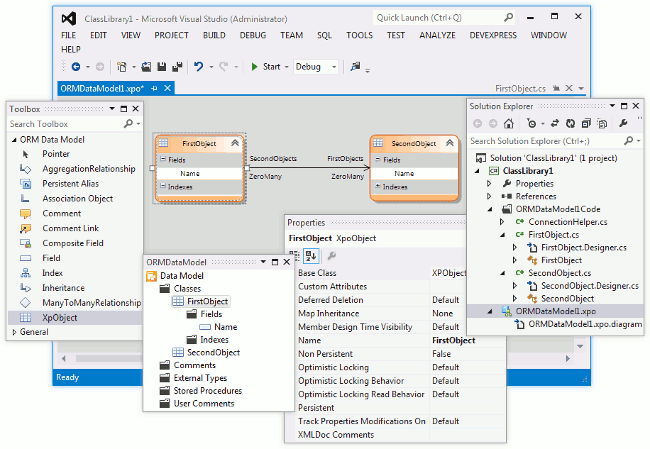The image size is (650, 449).
Task: Click the Property Pages wrench in Properties panel
Action: (332, 256)
